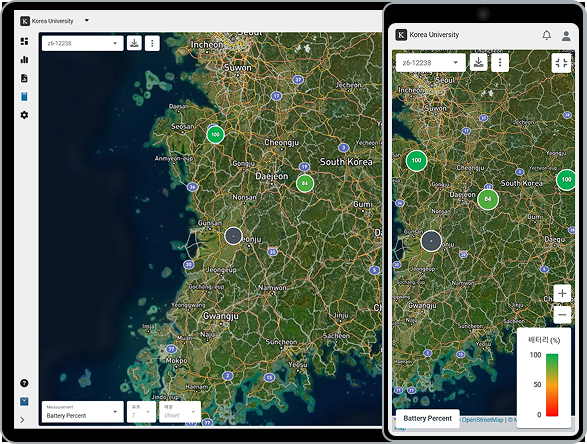Click the dark gray marker near Jeonju on tablet
This screenshot has height=444, width=587.
click(x=233, y=236)
